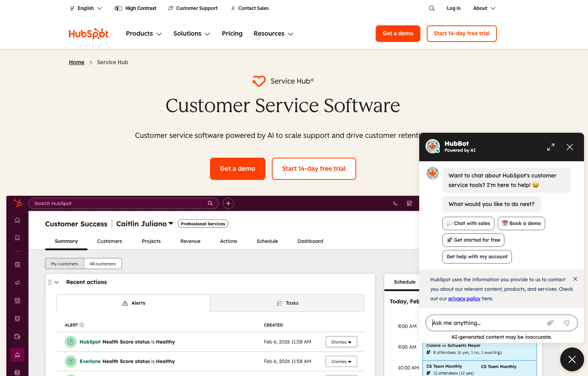Open the Revenue tab
This screenshot has width=588, height=376.
(x=190, y=241)
